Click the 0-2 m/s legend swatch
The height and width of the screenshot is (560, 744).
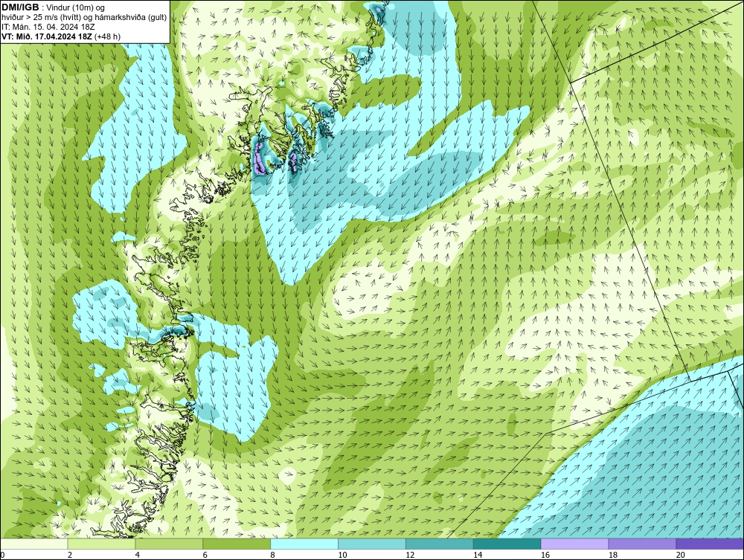coord(34,544)
